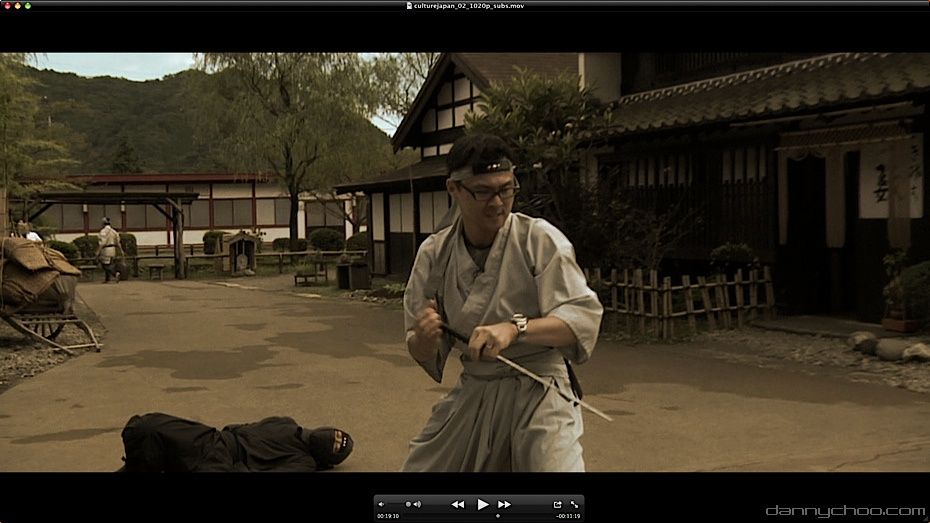The height and width of the screenshot is (523, 930).
Task: Open the share menu icon
Action: 557,504
